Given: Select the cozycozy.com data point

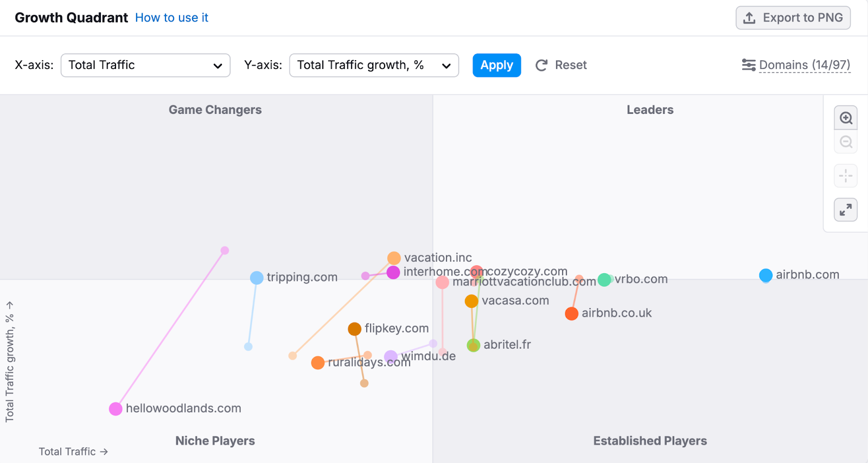Looking at the screenshot, I should click(x=477, y=271).
